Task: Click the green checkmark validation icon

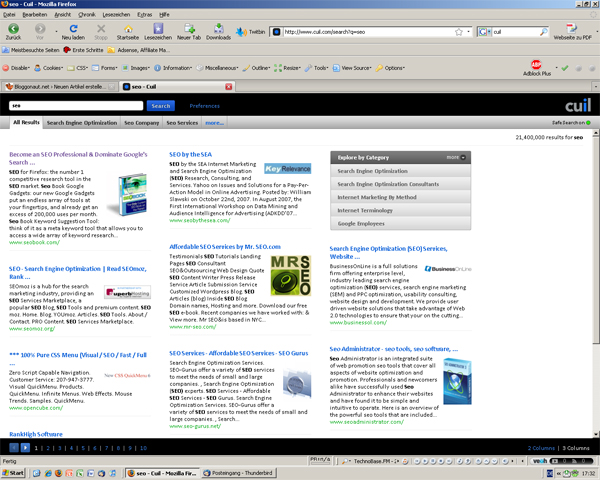Action: click(565, 68)
